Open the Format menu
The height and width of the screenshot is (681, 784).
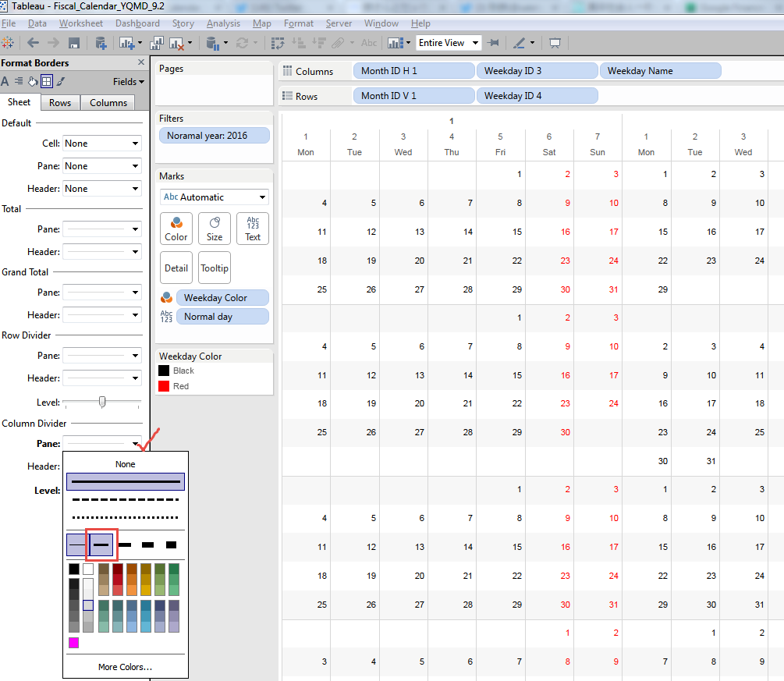[x=299, y=23]
